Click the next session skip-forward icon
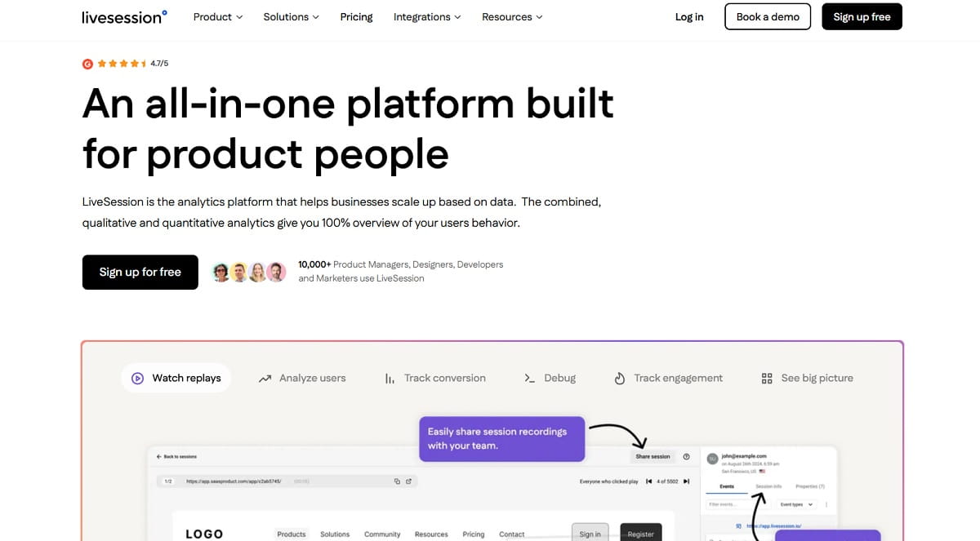This screenshot has height=541, width=980. (x=686, y=481)
